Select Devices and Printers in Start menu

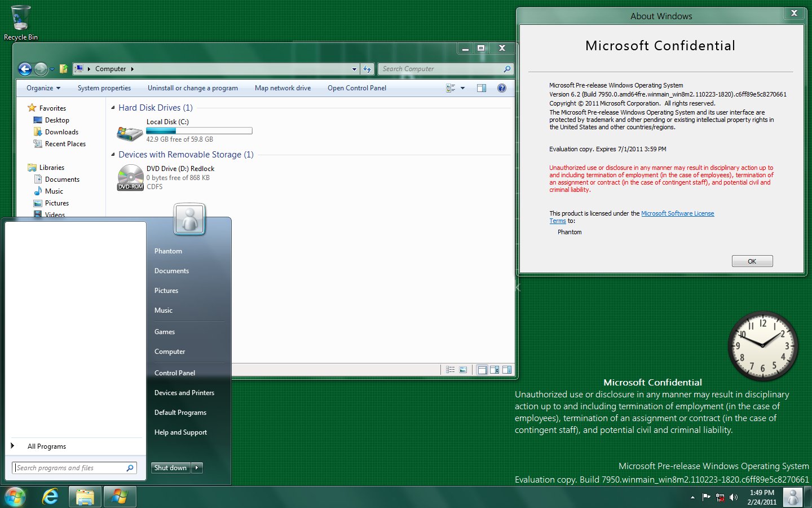pyautogui.click(x=184, y=393)
